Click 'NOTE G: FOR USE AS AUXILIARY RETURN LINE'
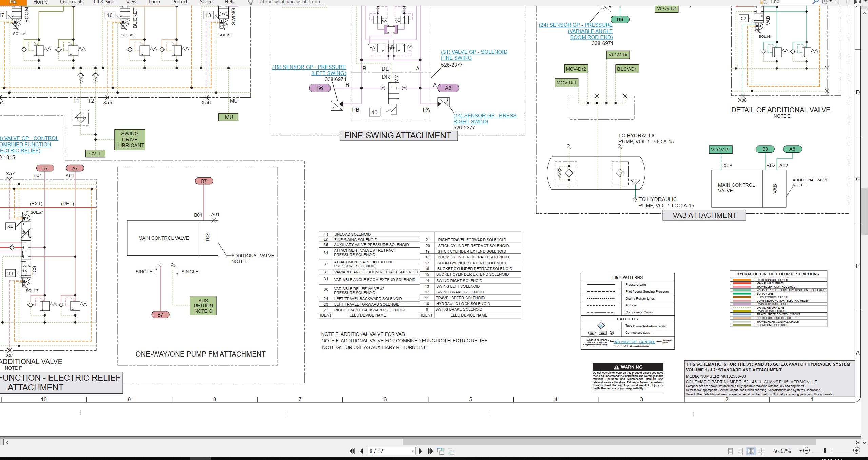 pos(374,347)
